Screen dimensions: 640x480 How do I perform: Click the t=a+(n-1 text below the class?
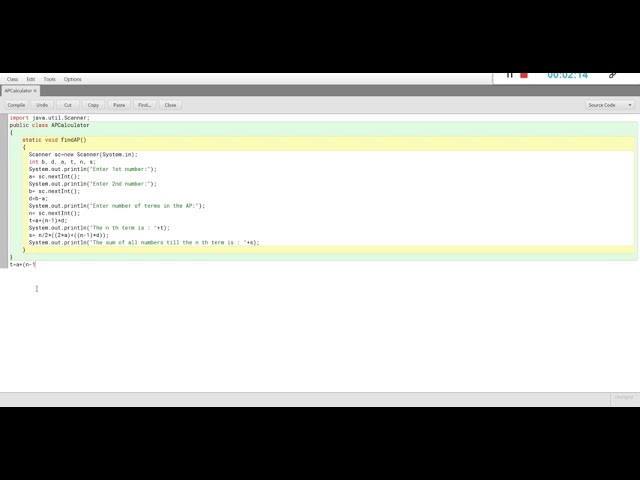(22, 265)
